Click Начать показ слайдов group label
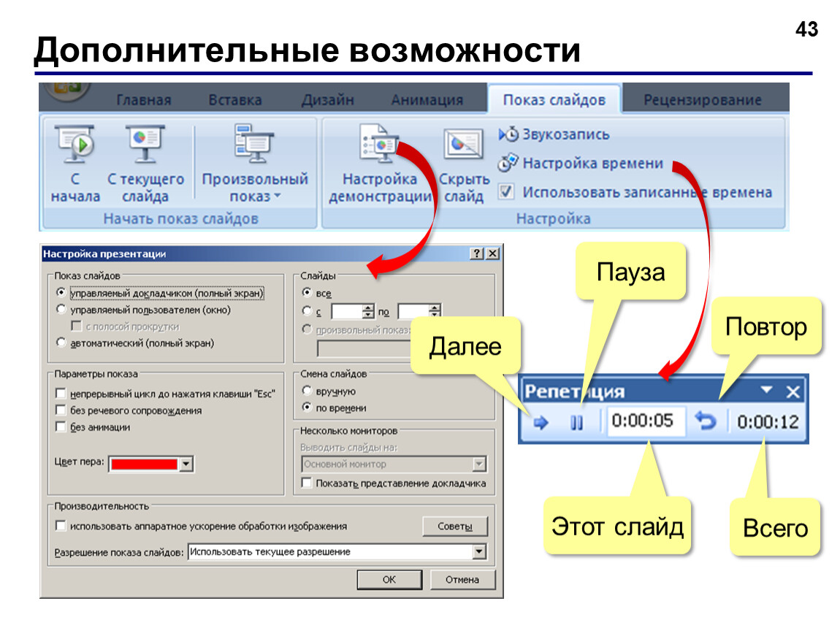Image resolution: width=840 pixels, height=631 pixels. (180, 218)
